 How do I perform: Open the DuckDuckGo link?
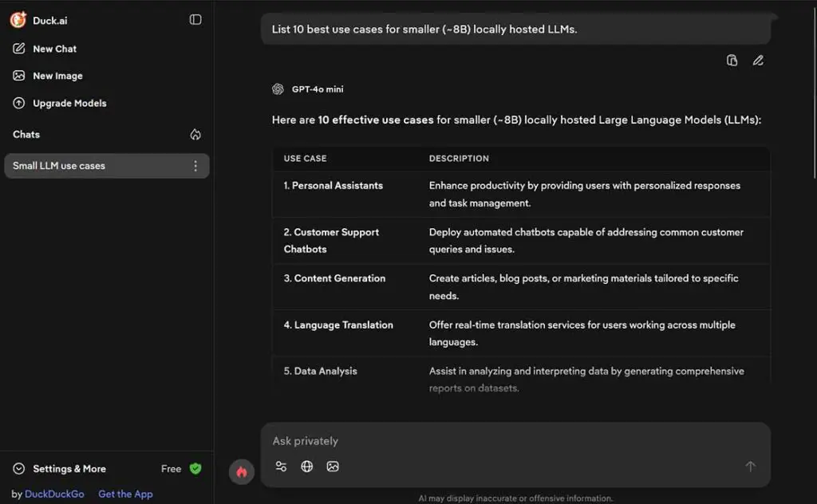click(54, 494)
